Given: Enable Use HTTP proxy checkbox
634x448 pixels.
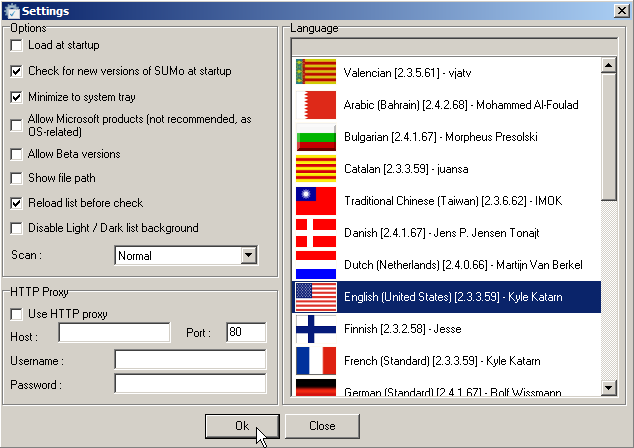Looking at the screenshot, I should [x=17, y=314].
